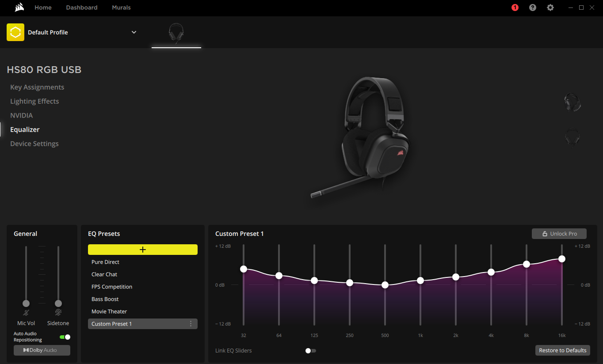Image resolution: width=603 pixels, height=364 pixels.
Task: Expand the Default Profile dropdown chevron
Action: 134,32
